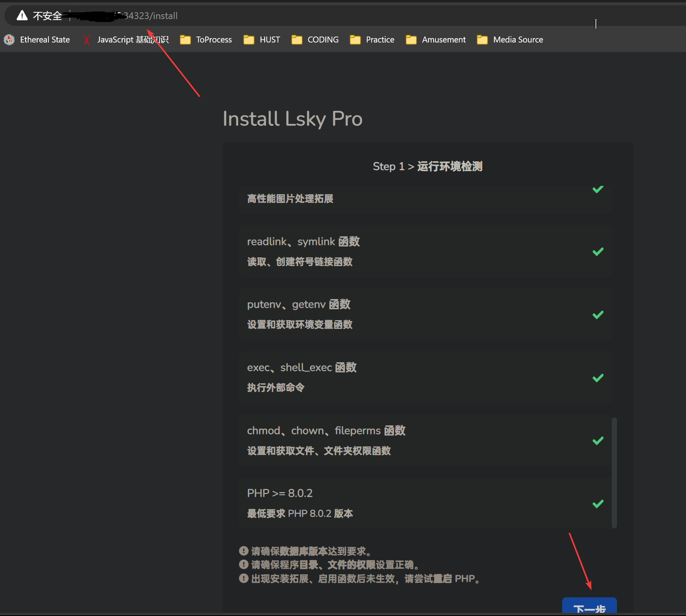Click the 下一步 next step button
The image size is (686, 616).
(x=589, y=606)
